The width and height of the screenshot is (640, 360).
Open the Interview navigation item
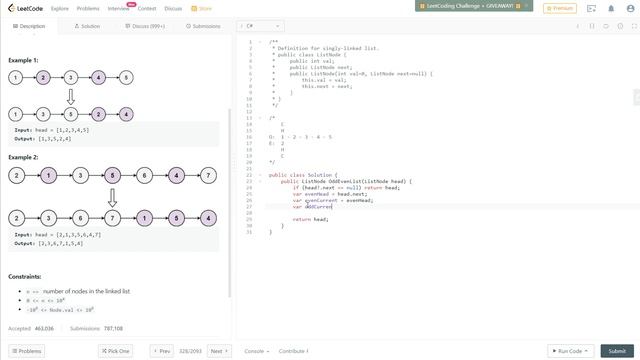(118, 9)
